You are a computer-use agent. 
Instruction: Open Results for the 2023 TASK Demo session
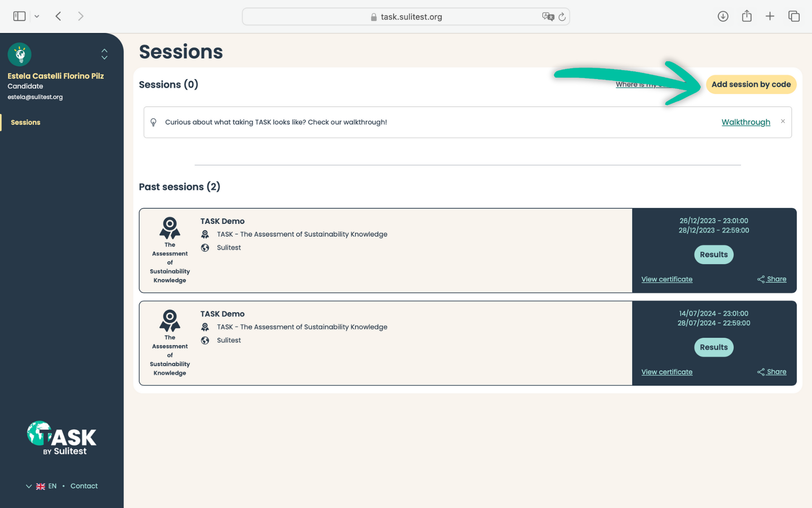(713, 254)
